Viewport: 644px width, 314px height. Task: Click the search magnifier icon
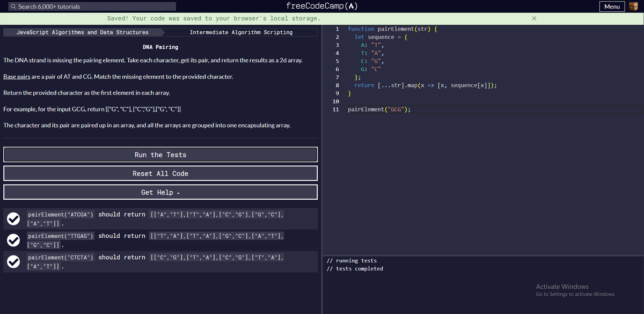pos(13,6)
